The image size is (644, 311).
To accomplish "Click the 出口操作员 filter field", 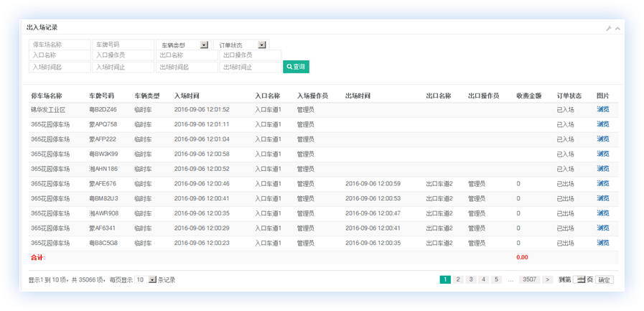I will coord(249,55).
